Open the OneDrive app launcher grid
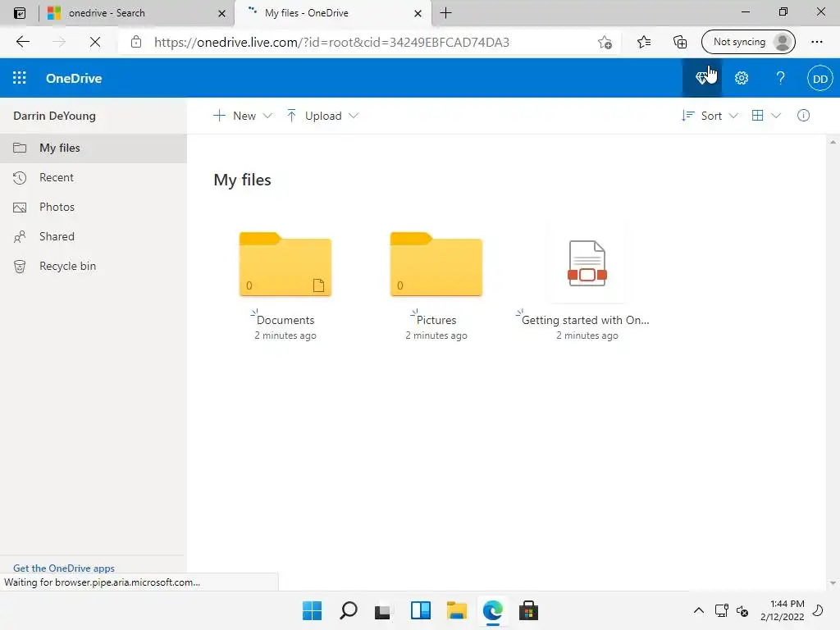Viewport: 840px width, 630px height. pos(20,78)
